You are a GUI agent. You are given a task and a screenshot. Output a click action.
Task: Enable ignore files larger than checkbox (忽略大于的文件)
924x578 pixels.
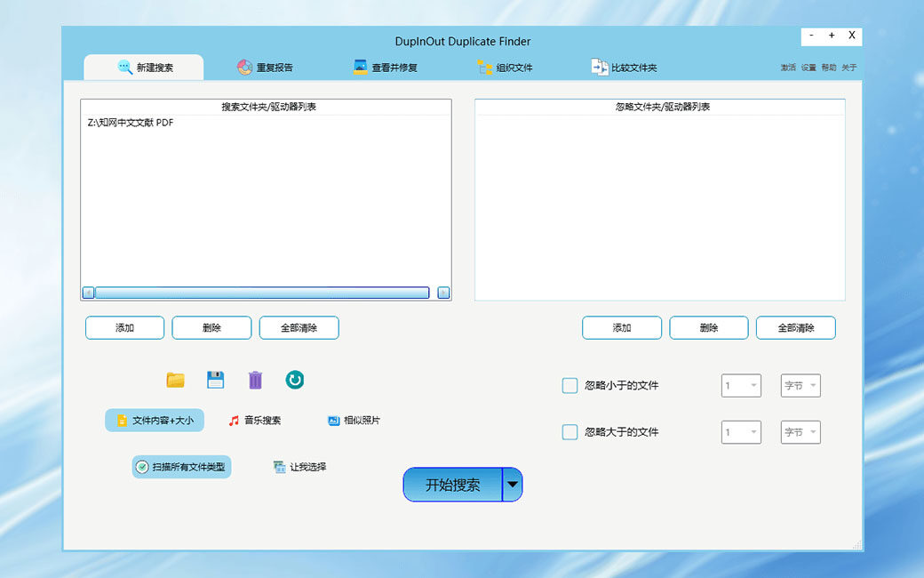click(570, 432)
